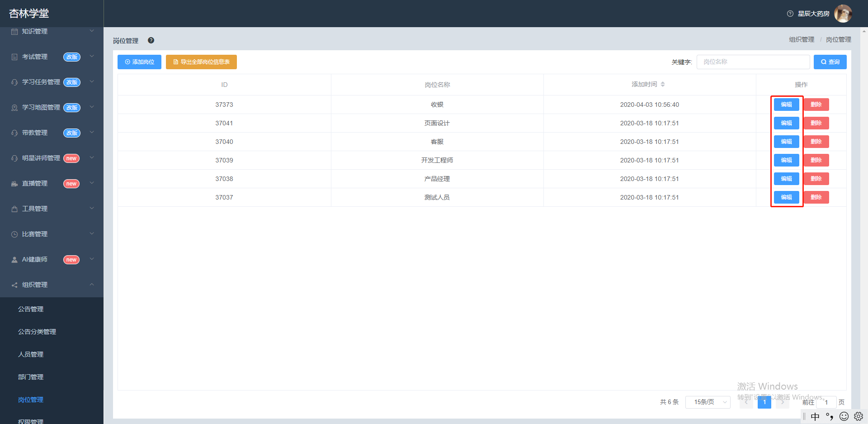Click the help question mark beside 岗位管理 title
Screen dimensions: 868x424
point(151,40)
